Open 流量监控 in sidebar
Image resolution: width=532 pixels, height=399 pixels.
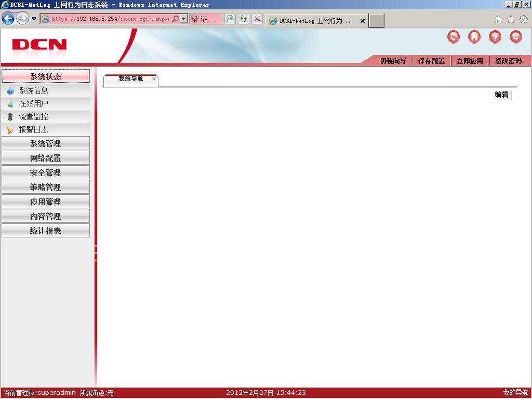34,117
